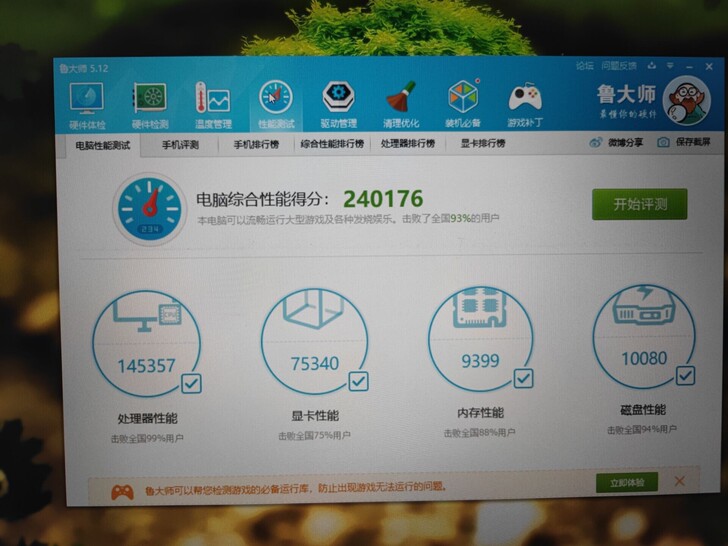Switch to 综合性能排行榜 tab

click(x=332, y=144)
